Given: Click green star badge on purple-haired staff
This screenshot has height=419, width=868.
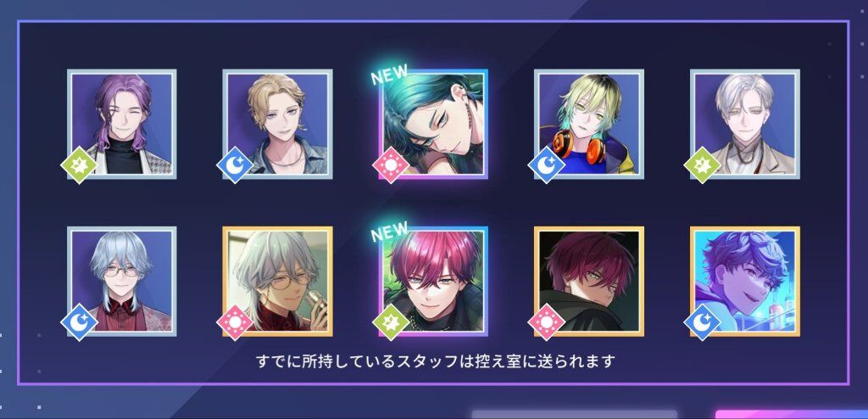Looking at the screenshot, I should click(x=79, y=165).
